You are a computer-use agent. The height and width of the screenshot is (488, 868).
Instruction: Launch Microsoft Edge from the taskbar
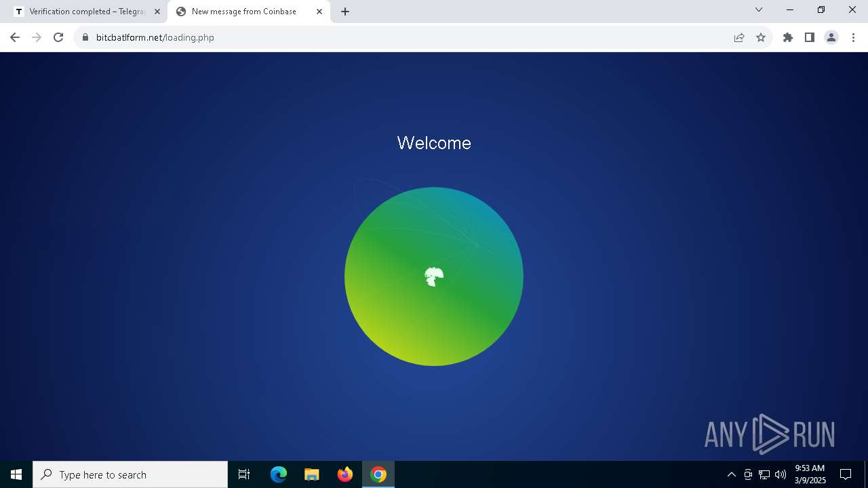tap(279, 474)
